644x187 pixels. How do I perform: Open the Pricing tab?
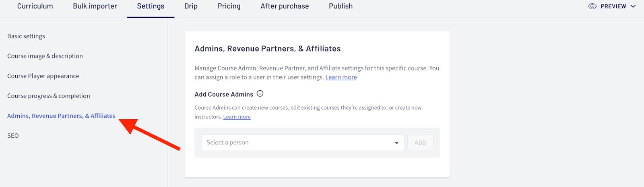click(x=229, y=6)
